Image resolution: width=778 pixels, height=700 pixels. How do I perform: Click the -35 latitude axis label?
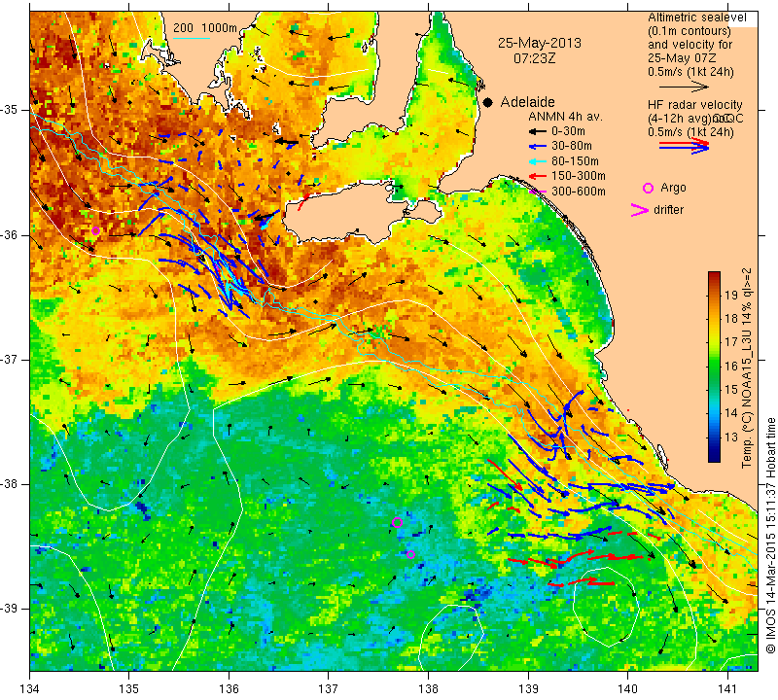pos(10,110)
